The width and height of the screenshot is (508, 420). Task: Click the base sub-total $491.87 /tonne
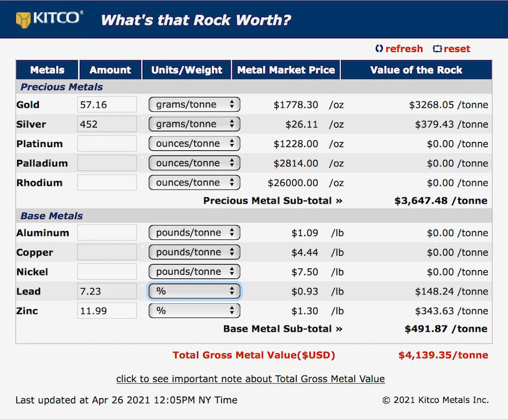pyautogui.click(x=446, y=329)
